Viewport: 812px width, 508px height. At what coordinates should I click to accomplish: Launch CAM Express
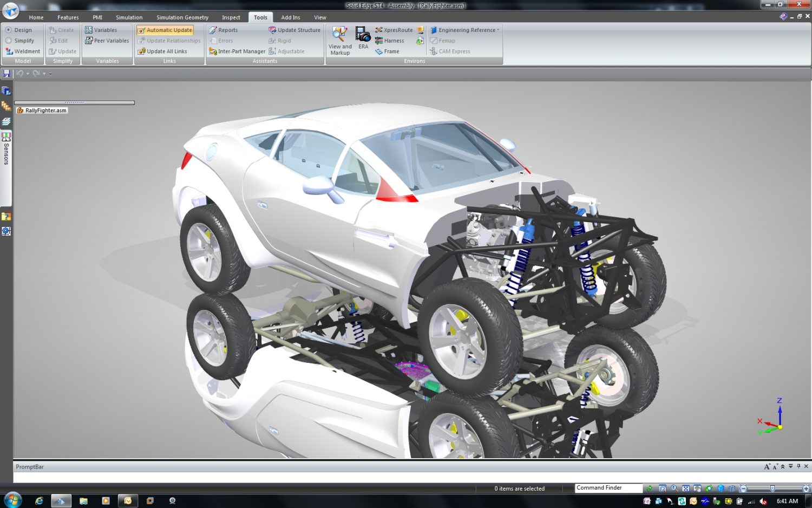click(454, 51)
